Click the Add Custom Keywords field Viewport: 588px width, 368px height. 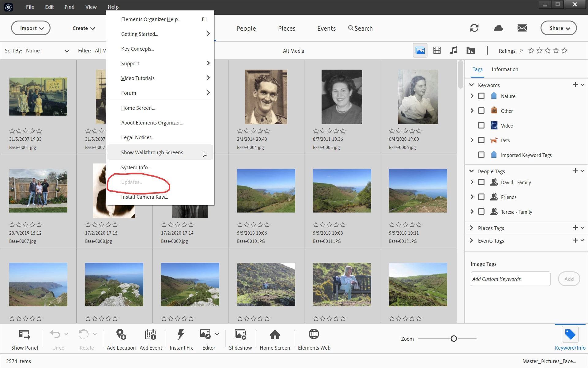(x=510, y=279)
